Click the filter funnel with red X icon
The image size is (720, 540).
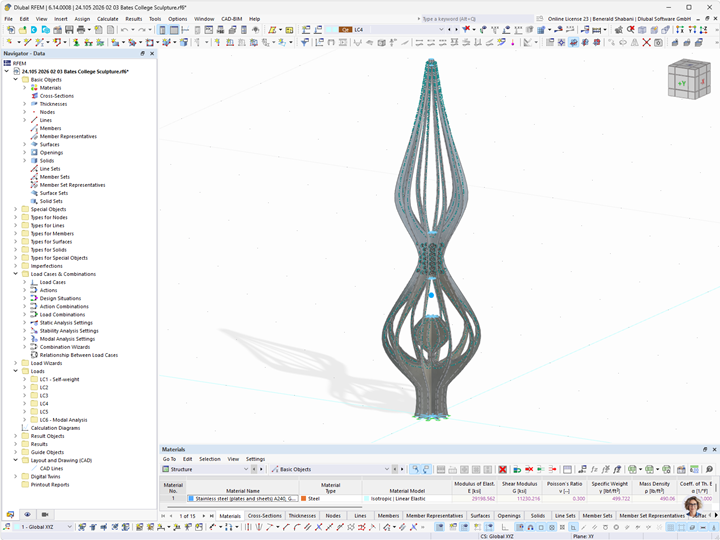coord(467,30)
